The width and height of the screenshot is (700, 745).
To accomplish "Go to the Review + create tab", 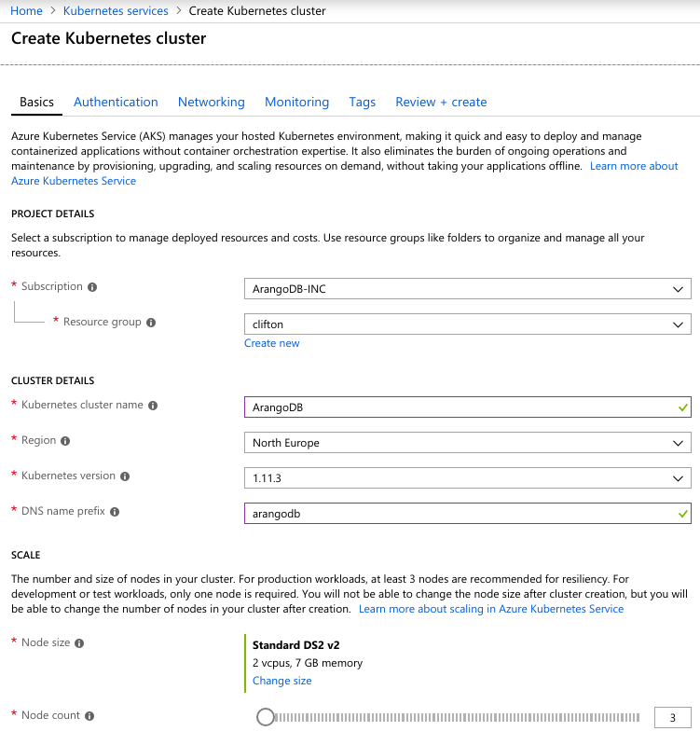I will tap(441, 103).
